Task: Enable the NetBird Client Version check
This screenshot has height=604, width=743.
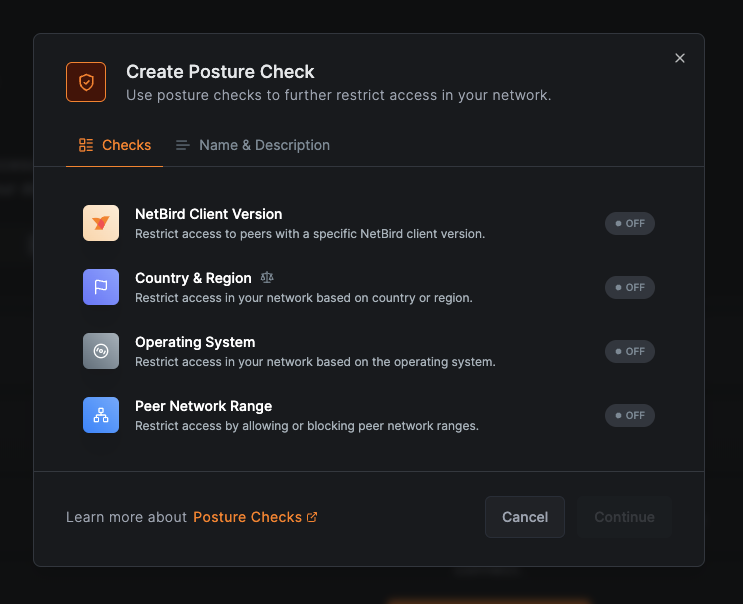Action: tap(629, 223)
